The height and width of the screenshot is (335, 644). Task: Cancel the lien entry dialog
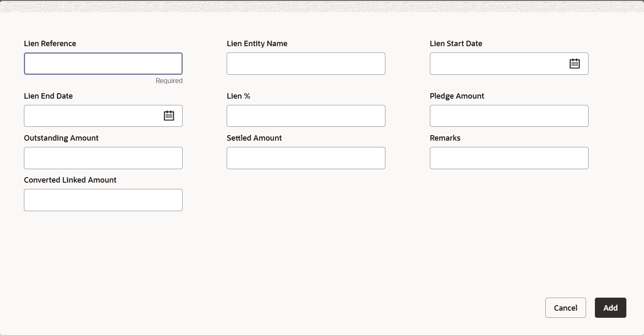click(x=565, y=308)
